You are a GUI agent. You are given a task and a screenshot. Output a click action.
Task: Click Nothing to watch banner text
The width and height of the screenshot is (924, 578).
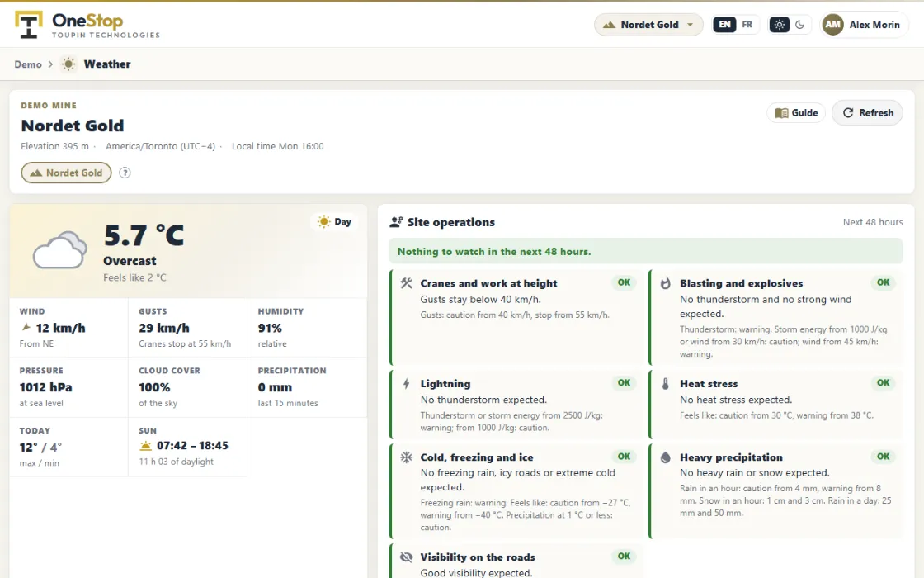pyautogui.click(x=494, y=252)
